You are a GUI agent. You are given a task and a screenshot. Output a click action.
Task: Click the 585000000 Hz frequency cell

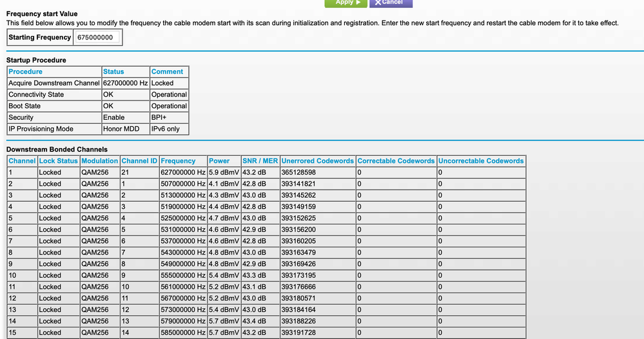pos(183,333)
